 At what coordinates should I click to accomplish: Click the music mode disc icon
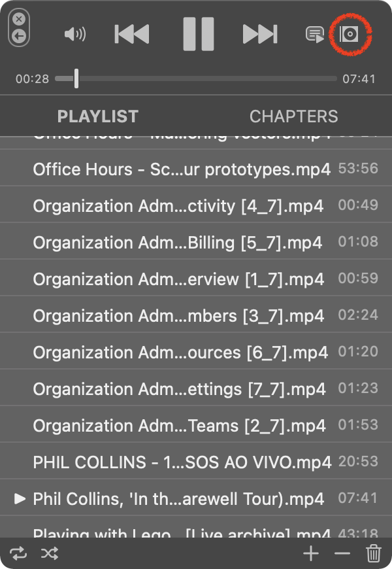click(349, 34)
